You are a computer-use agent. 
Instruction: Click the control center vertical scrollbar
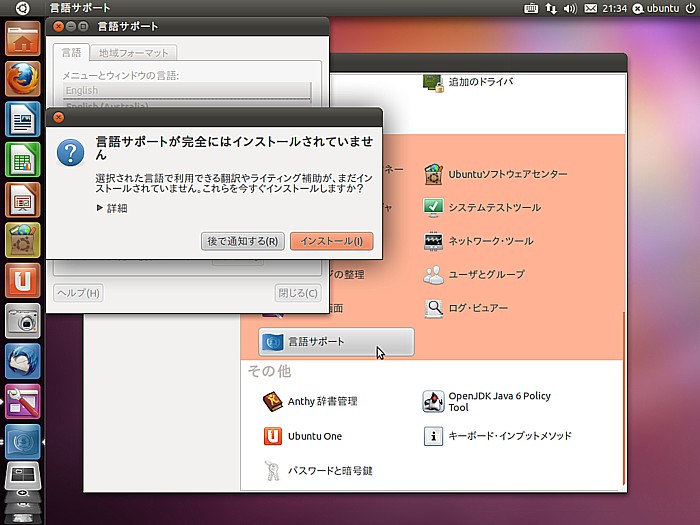click(624, 398)
